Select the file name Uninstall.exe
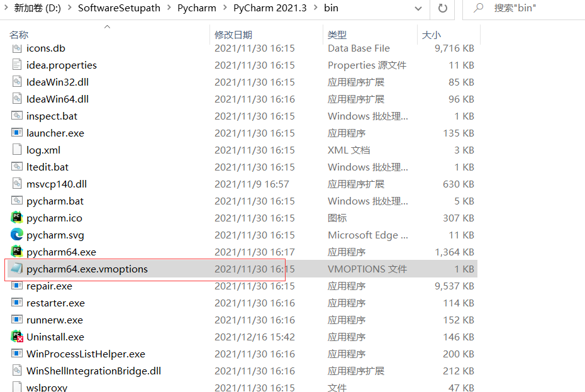 (55, 337)
